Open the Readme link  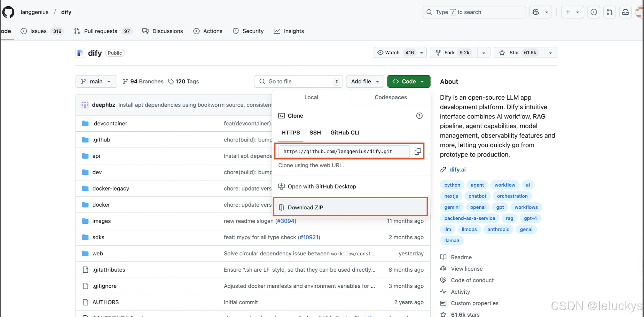pos(456,257)
